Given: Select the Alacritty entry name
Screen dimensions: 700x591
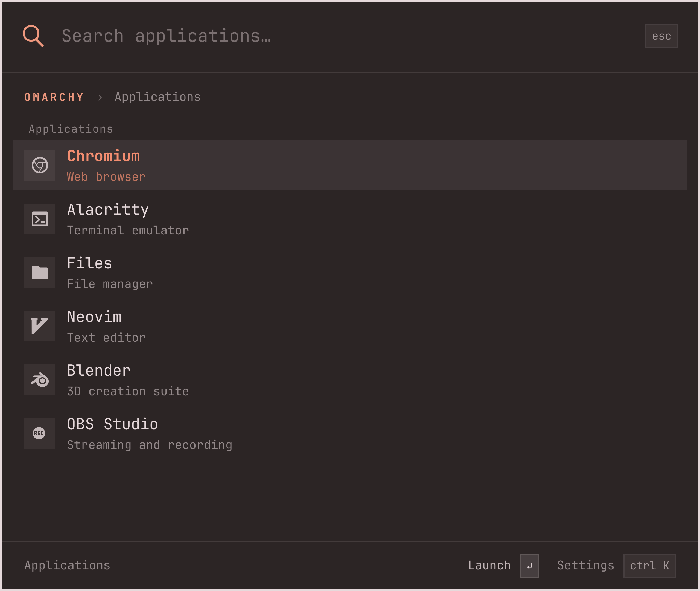Looking at the screenshot, I should point(108,210).
